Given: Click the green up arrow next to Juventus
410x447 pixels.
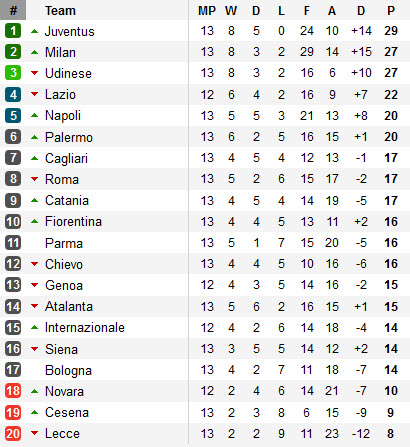Looking at the screenshot, I should (x=34, y=31).
